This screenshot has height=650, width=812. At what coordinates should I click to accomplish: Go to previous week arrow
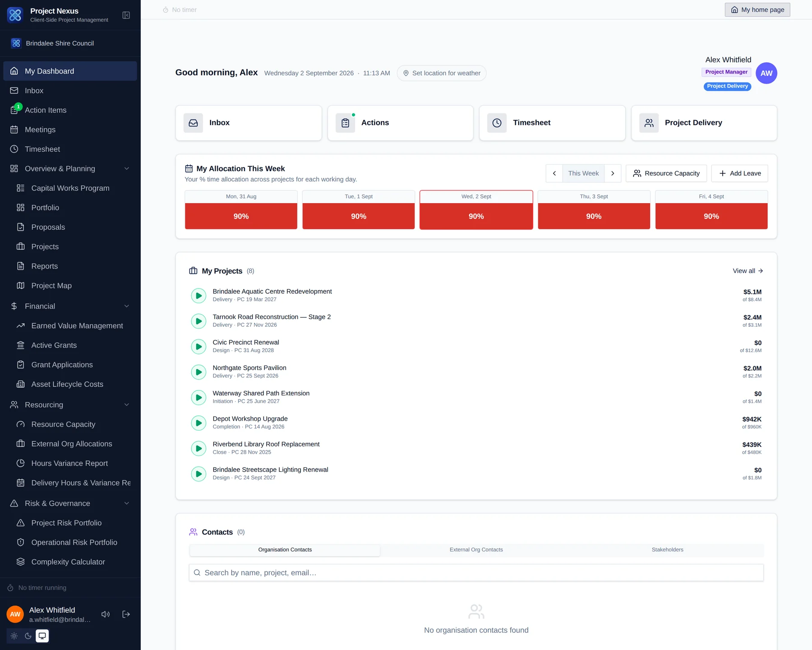pyautogui.click(x=554, y=173)
